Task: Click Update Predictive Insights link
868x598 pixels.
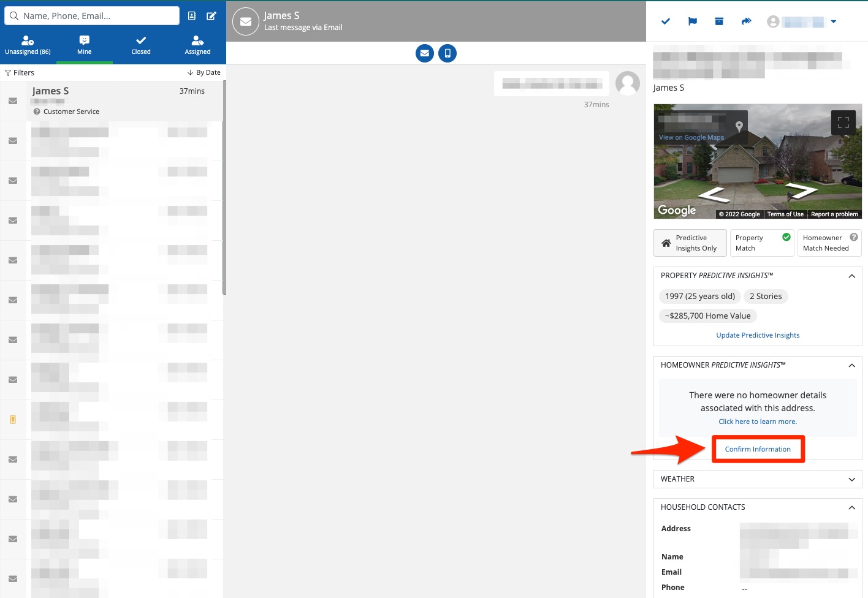Action: coord(758,335)
